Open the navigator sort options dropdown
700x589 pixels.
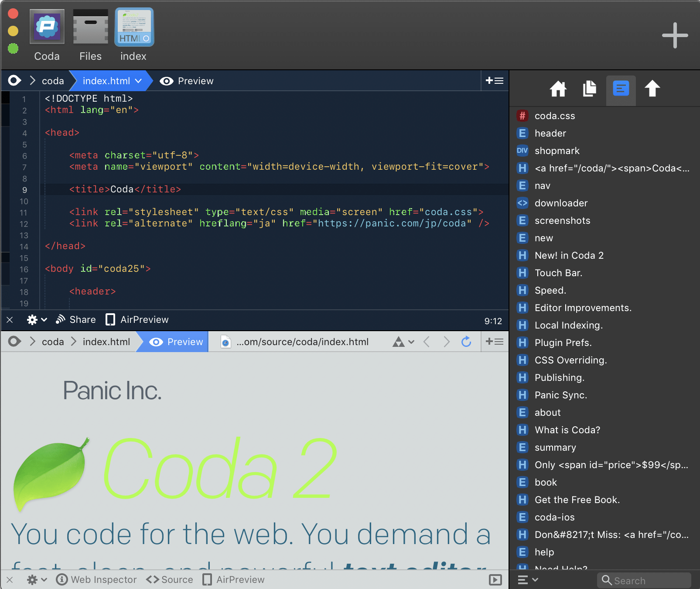click(x=528, y=580)
